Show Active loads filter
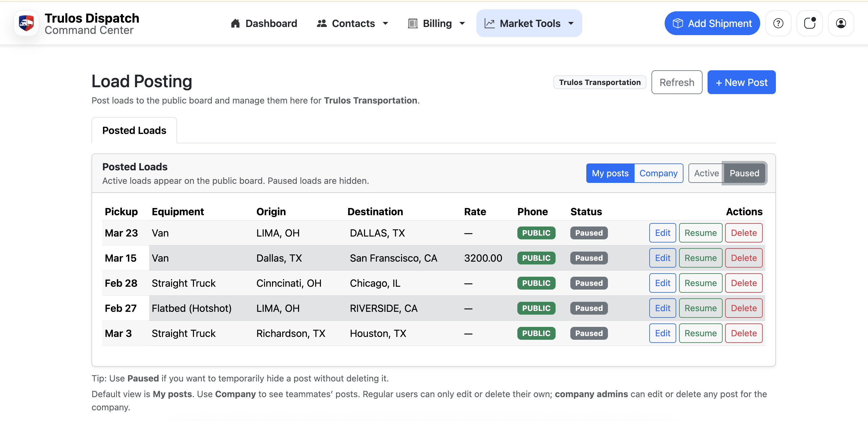 tap(706, 173)
